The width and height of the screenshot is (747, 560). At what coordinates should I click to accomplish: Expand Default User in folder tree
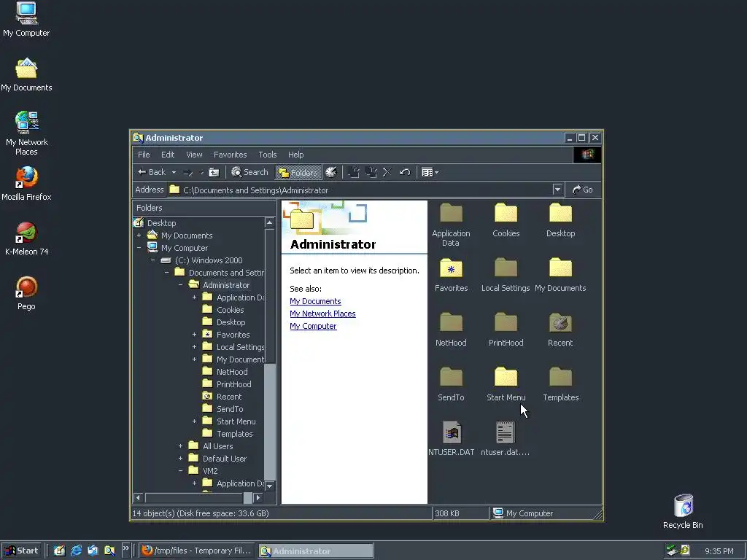click(x=181, y=459)
